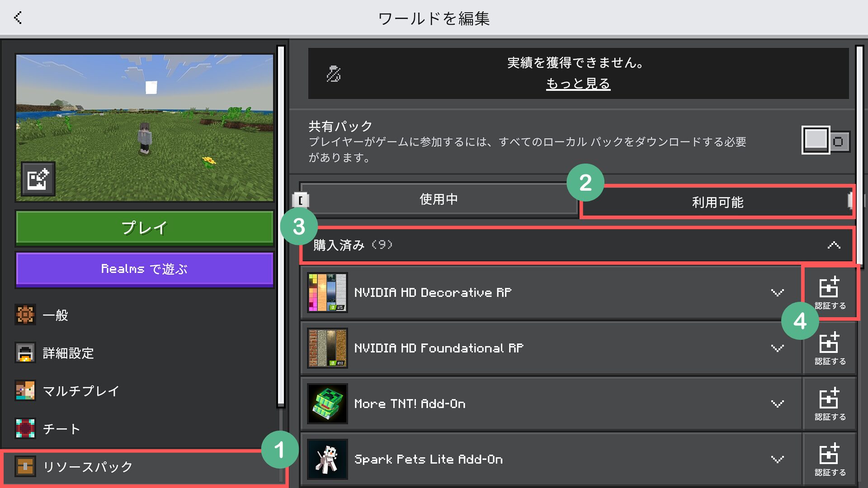Image resolution: width=868 pixels, height=488 pixels.
Task: Switch to the 利用可能 tab
Action: pos(717,202)
